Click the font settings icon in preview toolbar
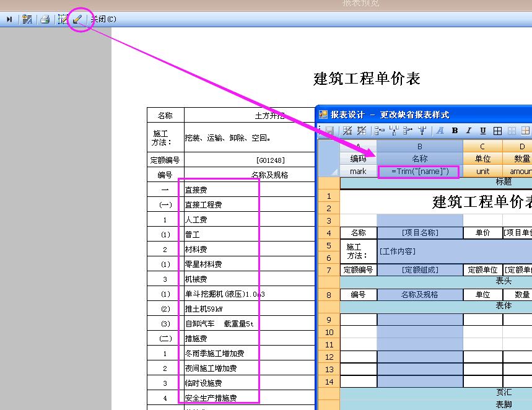The width and height of the screenshot is (532, 410). pyautogui.click(x=27, y=19)
